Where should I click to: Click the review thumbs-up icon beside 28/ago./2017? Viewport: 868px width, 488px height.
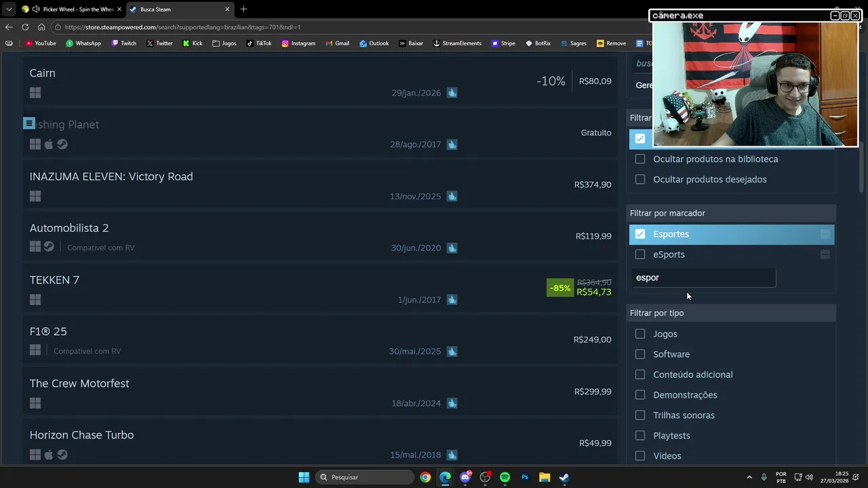point(452,144)
